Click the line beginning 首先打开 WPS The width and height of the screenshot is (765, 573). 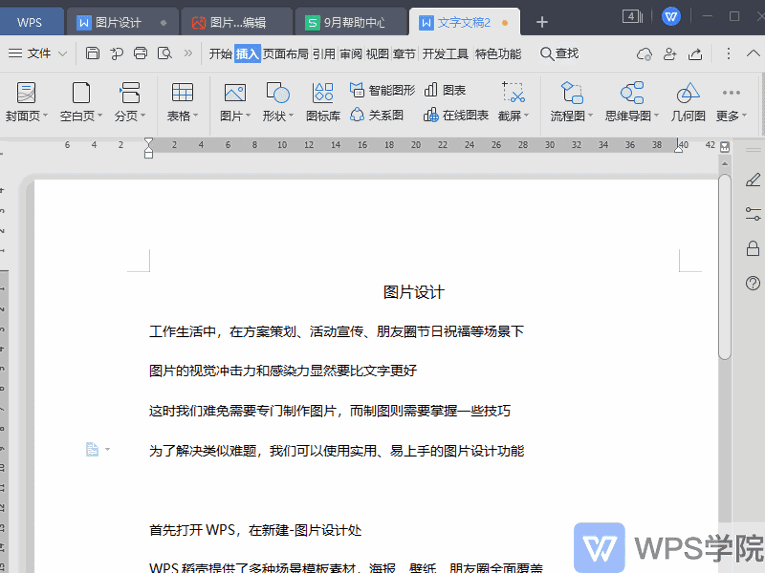(x=255, y=530)
